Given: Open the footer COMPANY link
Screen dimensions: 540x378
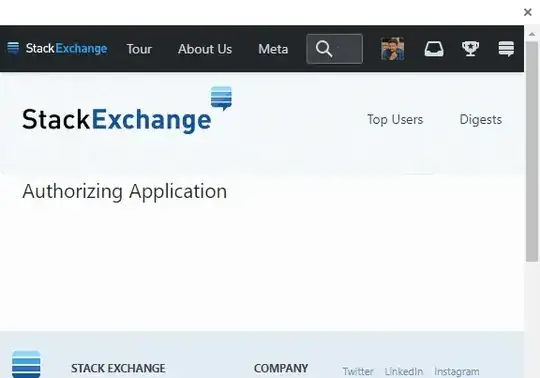Looking at the screenshot, I should coord(281,368).
